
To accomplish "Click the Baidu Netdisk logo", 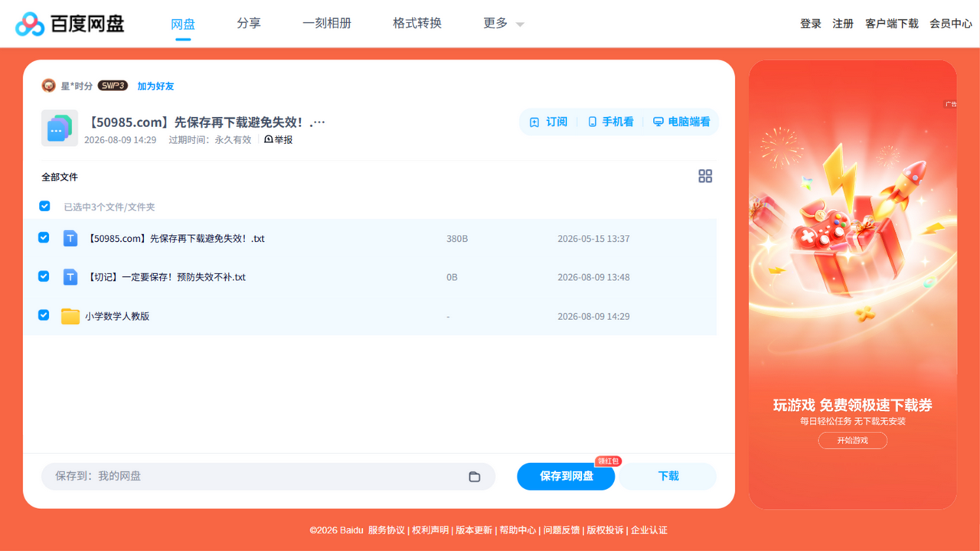I will tap(70, 24).
